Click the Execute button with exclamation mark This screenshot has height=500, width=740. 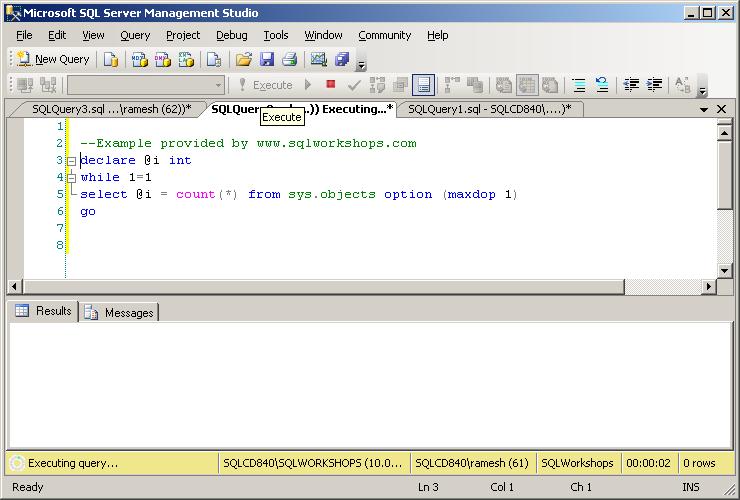(x=266, y=85)
